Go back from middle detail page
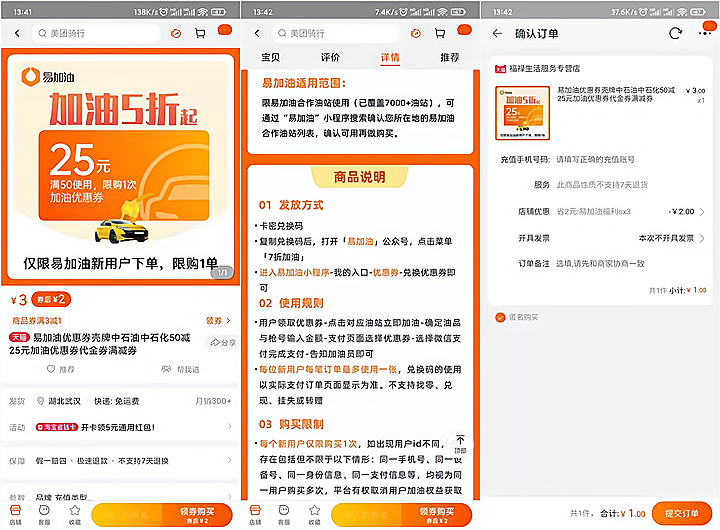 (x=257, y=34)
